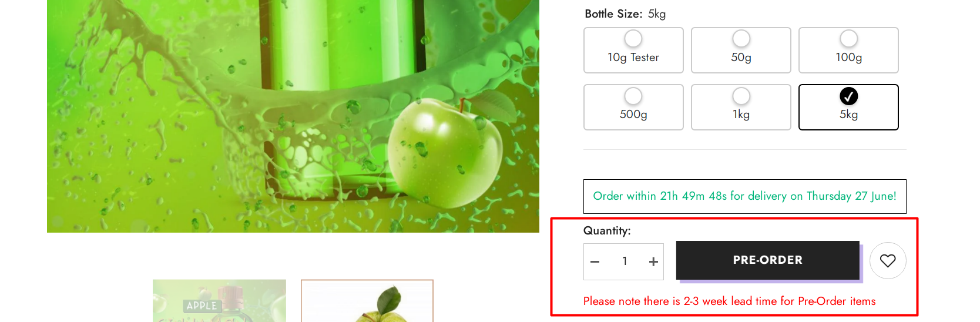Click the checked 5kg radio checkmark

coord(848,96)
